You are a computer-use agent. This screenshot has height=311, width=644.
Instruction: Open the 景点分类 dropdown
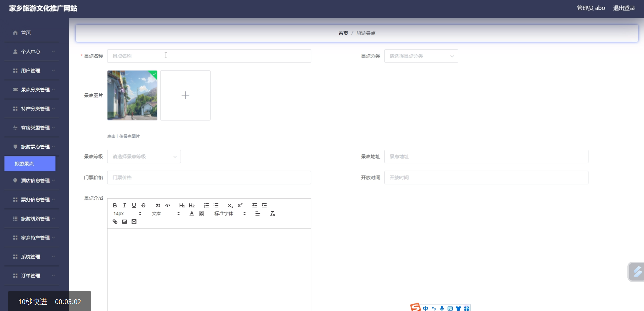click(421, 56)
